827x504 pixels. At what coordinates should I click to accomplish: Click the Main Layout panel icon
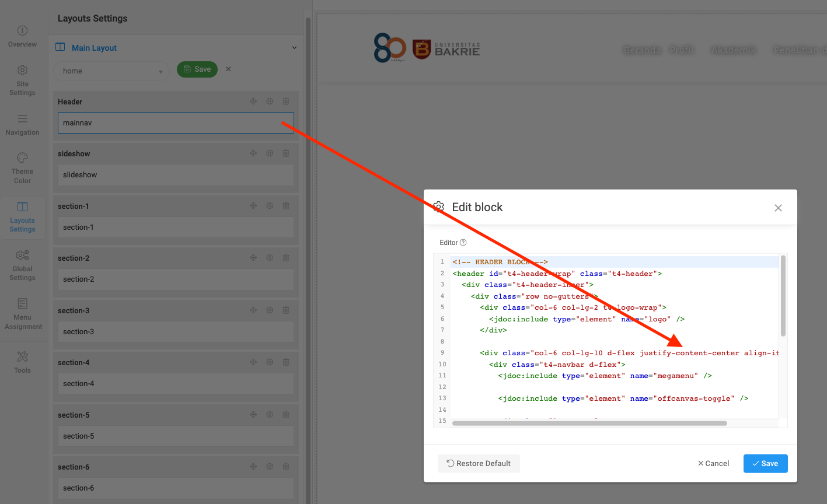(60, 47)
